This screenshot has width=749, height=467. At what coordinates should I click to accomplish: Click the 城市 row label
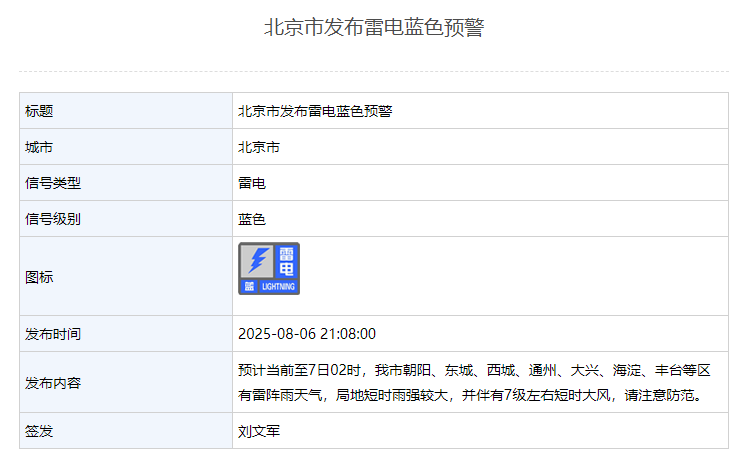39,147
